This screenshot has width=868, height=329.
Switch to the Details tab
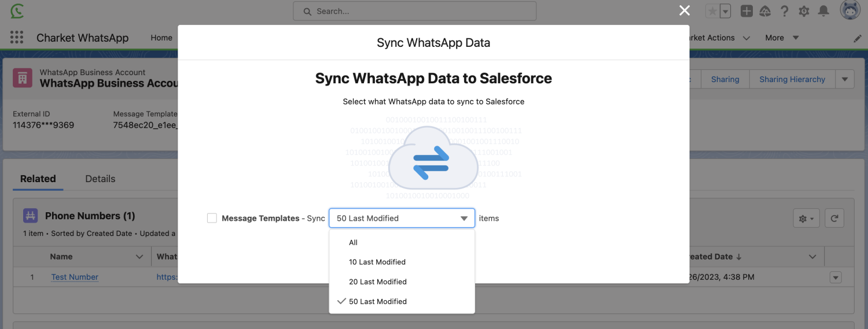pos(100,179)
